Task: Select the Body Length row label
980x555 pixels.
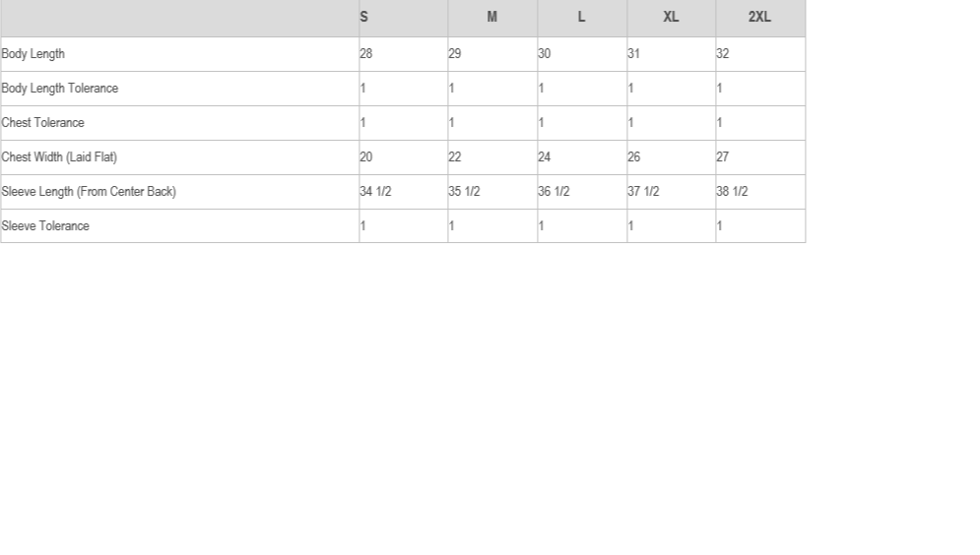Action: tap(33, 54)
